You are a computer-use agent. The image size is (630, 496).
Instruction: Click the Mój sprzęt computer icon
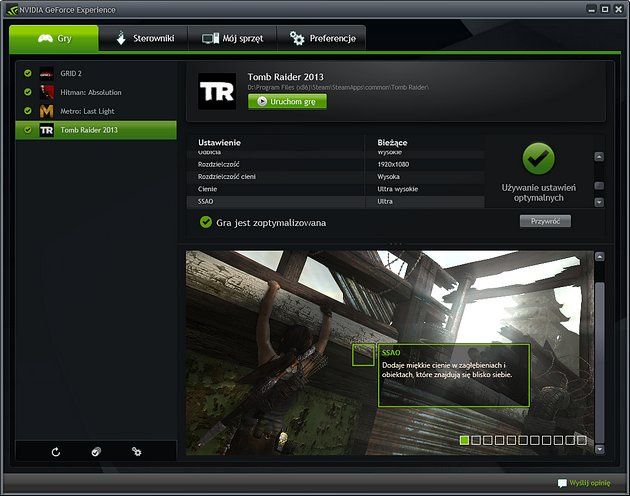click(x=210, y=38)
